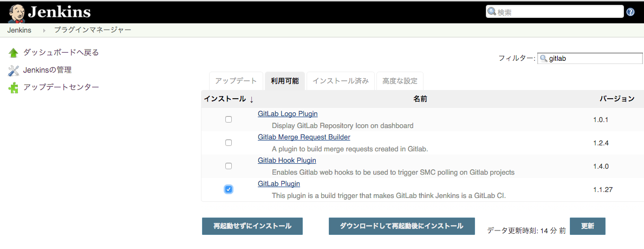Open アップデートセンター link
644x249 pixels.
61,87
